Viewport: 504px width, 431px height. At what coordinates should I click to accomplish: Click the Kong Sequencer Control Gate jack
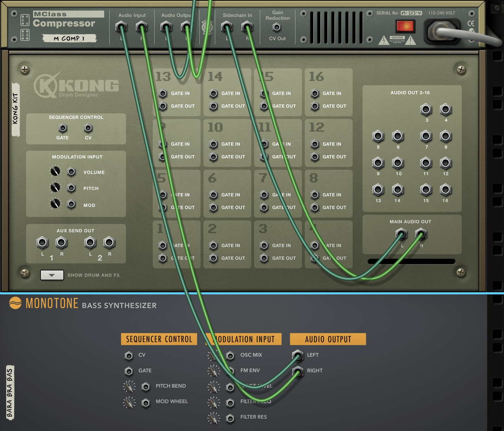(x=63, y=128)
